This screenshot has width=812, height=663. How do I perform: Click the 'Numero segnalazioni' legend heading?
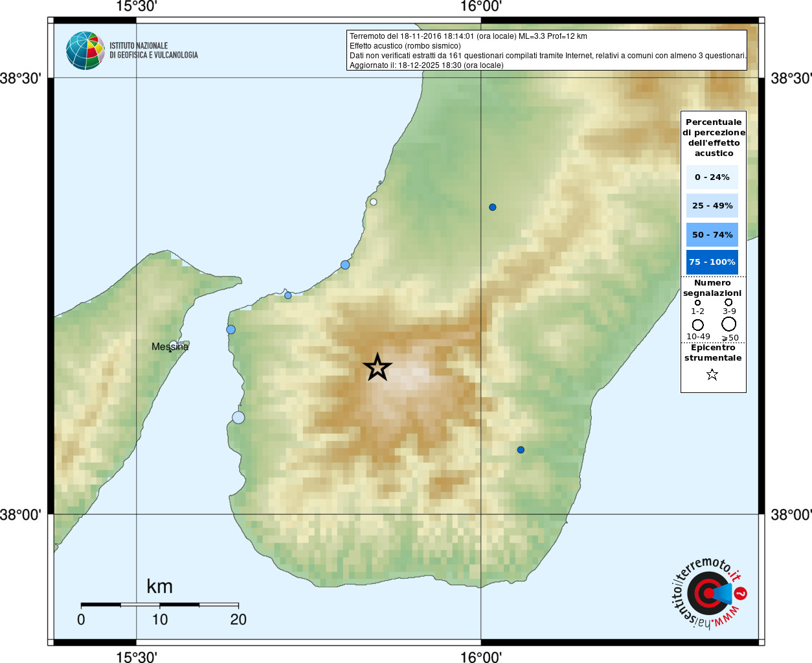pos(712,288)
